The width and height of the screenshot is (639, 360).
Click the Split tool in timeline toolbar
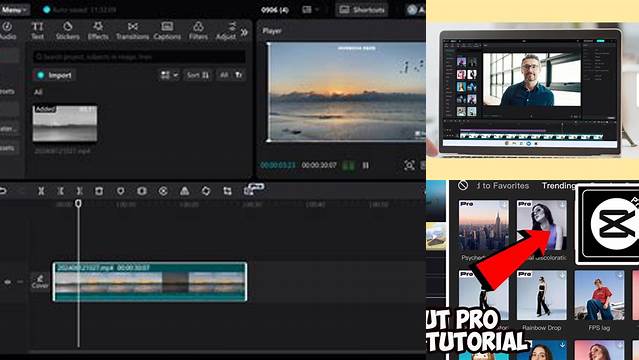coord(41,191)
